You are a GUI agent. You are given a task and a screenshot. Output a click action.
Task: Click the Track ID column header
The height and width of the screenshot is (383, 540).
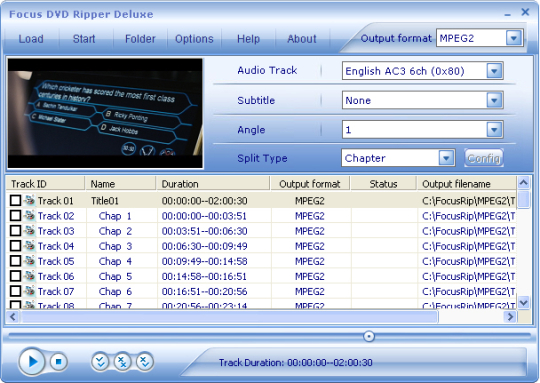pyautogui.click(x=45, y=184)
